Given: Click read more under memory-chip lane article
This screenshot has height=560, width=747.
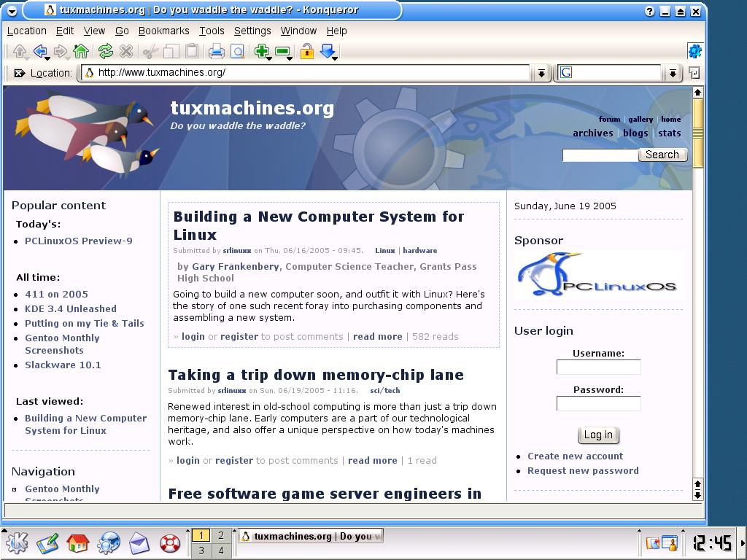Looking at the screenshot, I should (x=373, y=461).
